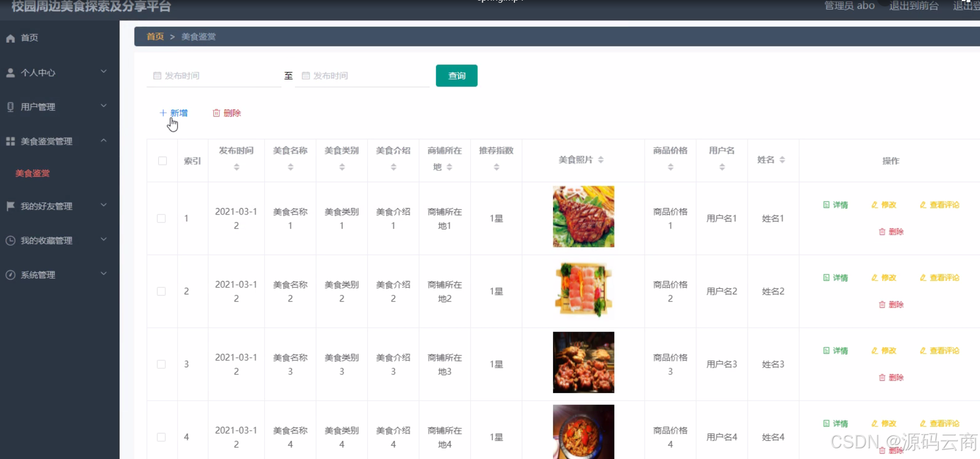This screenshot has width=980, height=459.
Task: Sort by 商品价格 using the column arrows
Action: pos(670,167)
